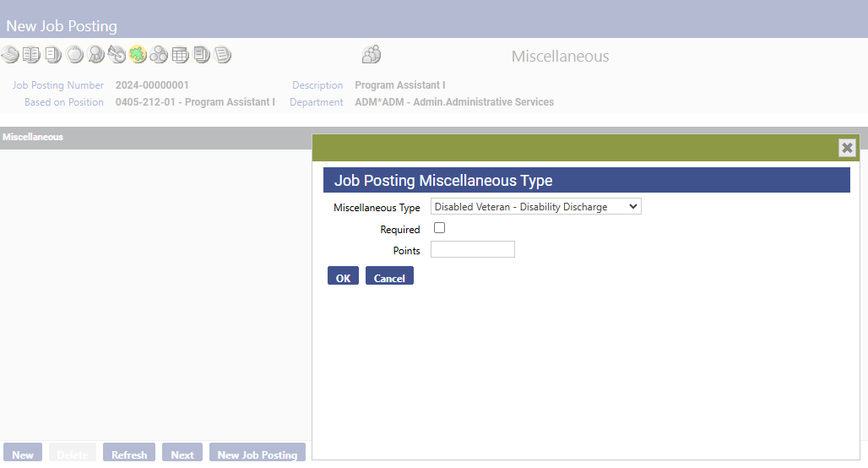This screenshot has height=468, width=868.
Task: Click the three circles toolbar icon
Action: [x=159, y=55]
